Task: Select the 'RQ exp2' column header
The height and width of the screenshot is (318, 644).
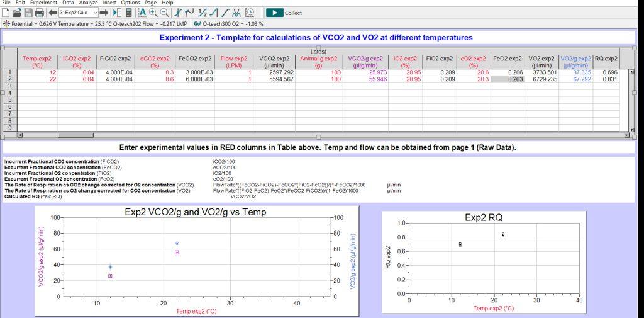Action: [x=606, y=62]
